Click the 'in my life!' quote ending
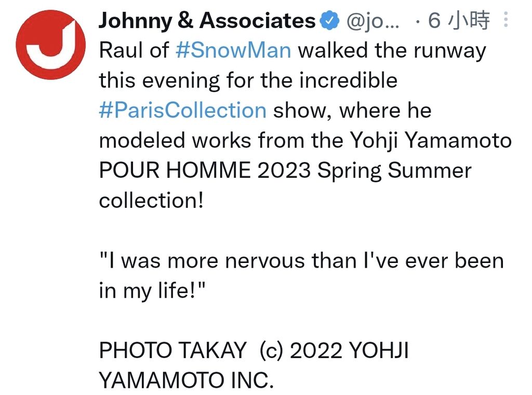 (x=152, y=291)
